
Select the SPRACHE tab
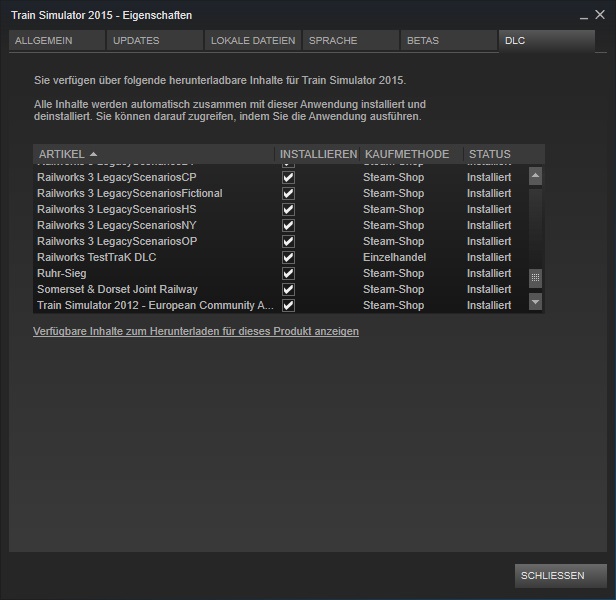pyautogui.click(x=351, y=40)
